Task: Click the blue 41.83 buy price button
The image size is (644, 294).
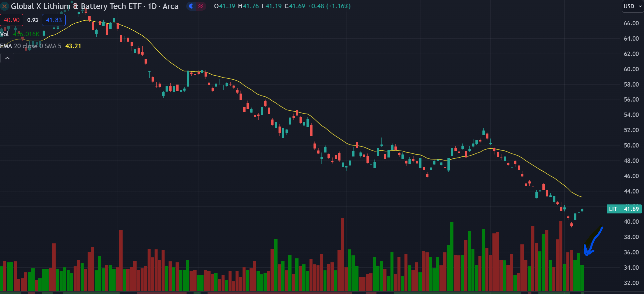Action: 54,20
